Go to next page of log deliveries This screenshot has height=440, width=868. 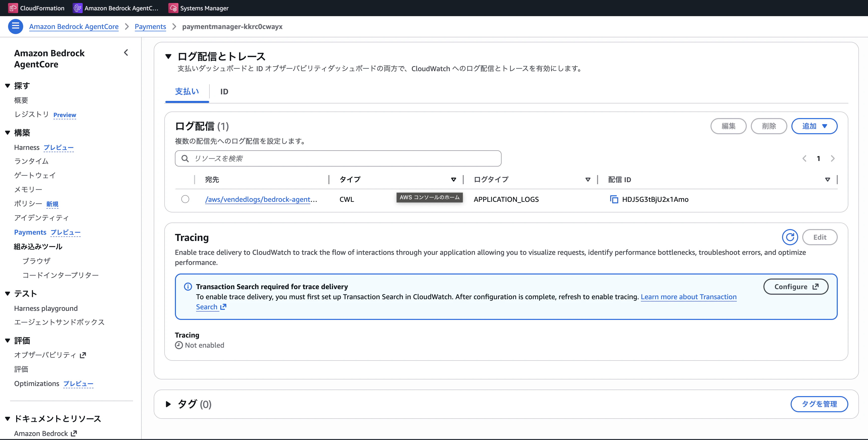pyautogui.click(x=833, y=159)
